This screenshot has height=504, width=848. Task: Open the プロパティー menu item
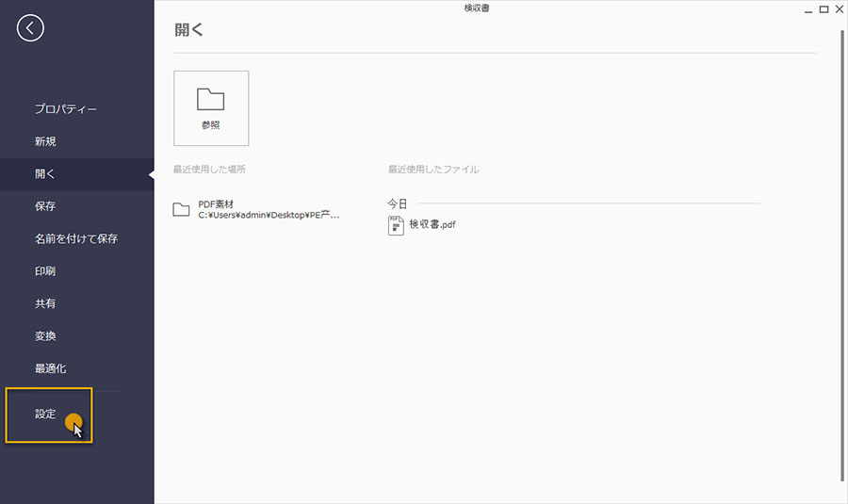[x=66, y=108]
